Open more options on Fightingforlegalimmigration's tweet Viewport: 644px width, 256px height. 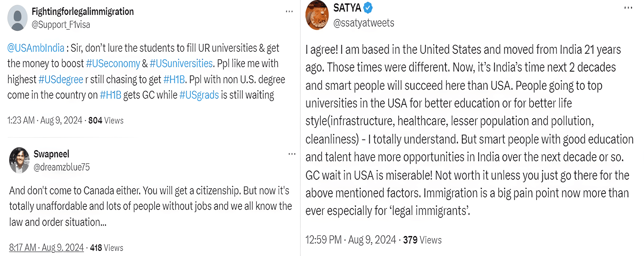289,12
